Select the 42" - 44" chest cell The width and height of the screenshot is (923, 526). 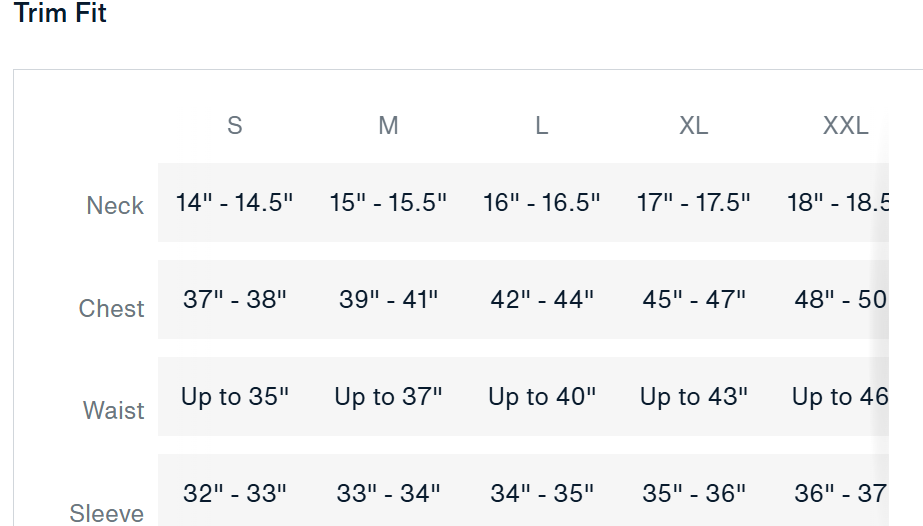[542, 299]
